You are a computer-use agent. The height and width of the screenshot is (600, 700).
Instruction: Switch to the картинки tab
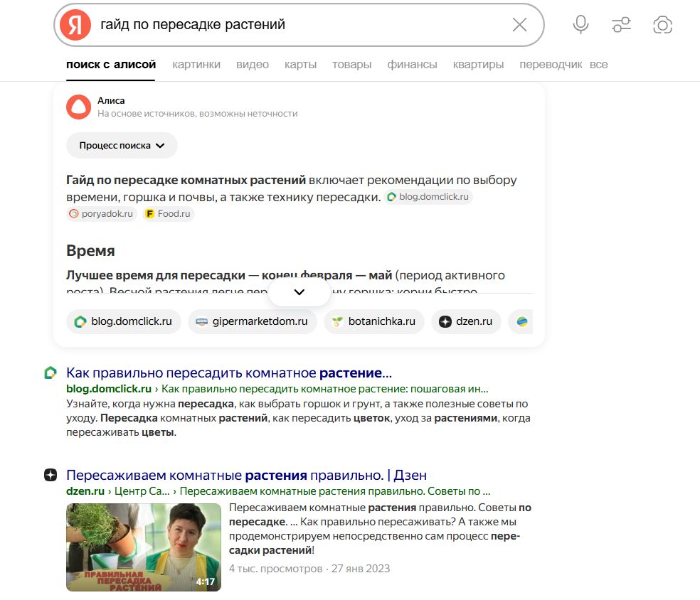coord(197,64)
